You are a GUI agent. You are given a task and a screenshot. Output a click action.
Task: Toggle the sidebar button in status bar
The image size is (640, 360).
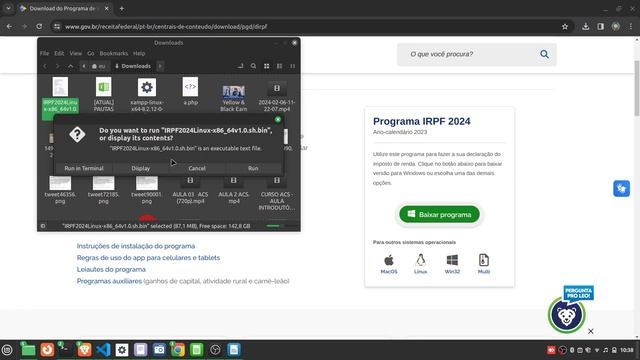coord(43,226)
